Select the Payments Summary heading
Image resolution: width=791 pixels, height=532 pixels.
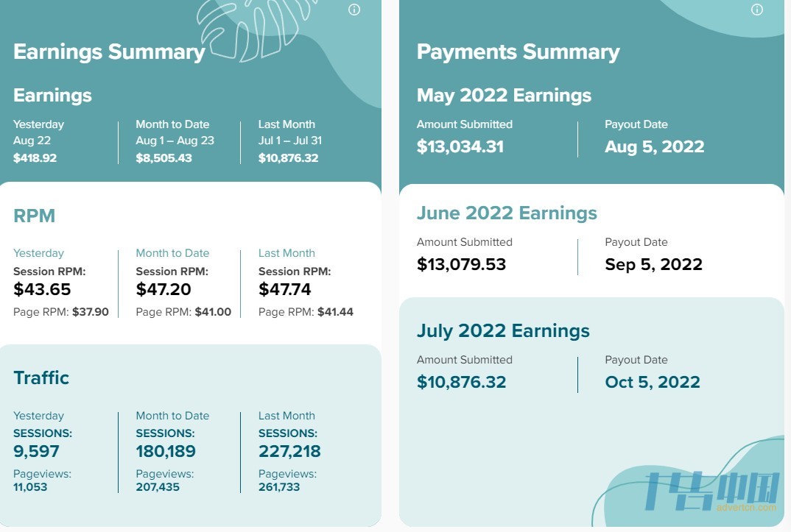tap(518, 52)
